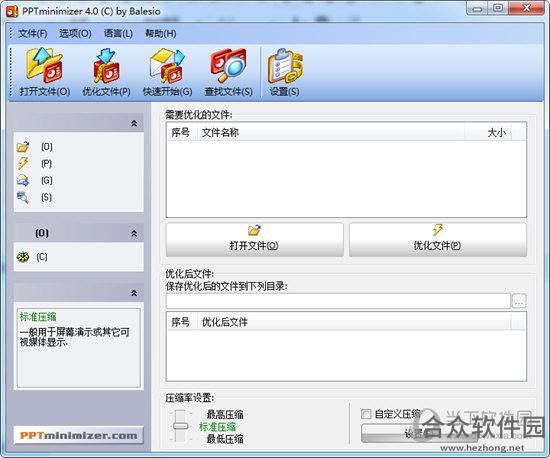Minimize the PPTminimizer window
This screenshot has width=550, height=458.
pos(477,8)
